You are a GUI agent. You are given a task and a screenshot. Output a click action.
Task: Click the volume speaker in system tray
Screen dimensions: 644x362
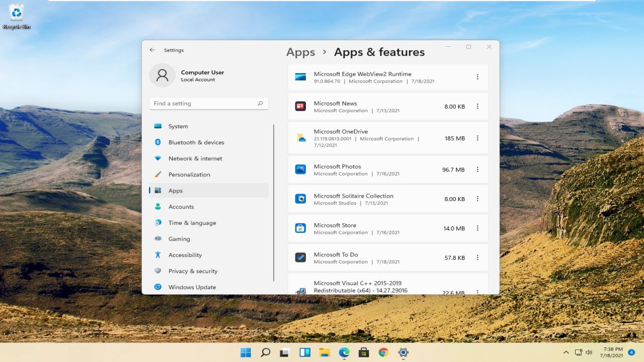click(589, 352)
